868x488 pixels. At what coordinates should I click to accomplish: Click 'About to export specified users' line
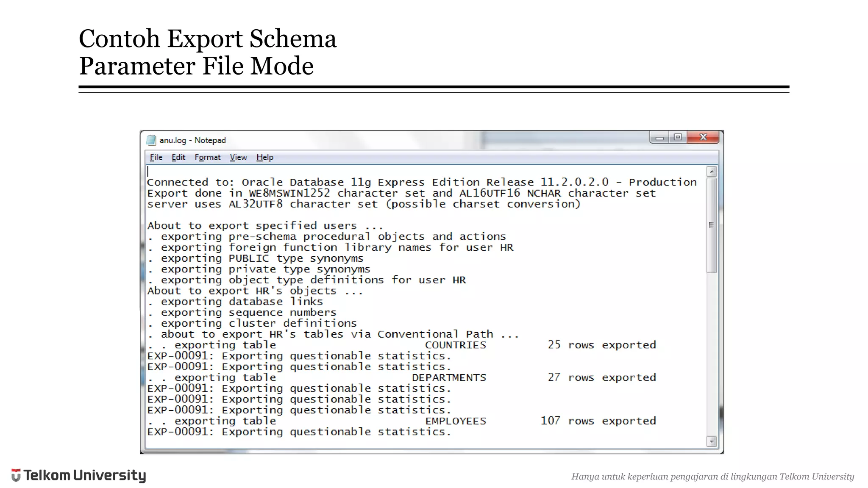pos(265,226)
